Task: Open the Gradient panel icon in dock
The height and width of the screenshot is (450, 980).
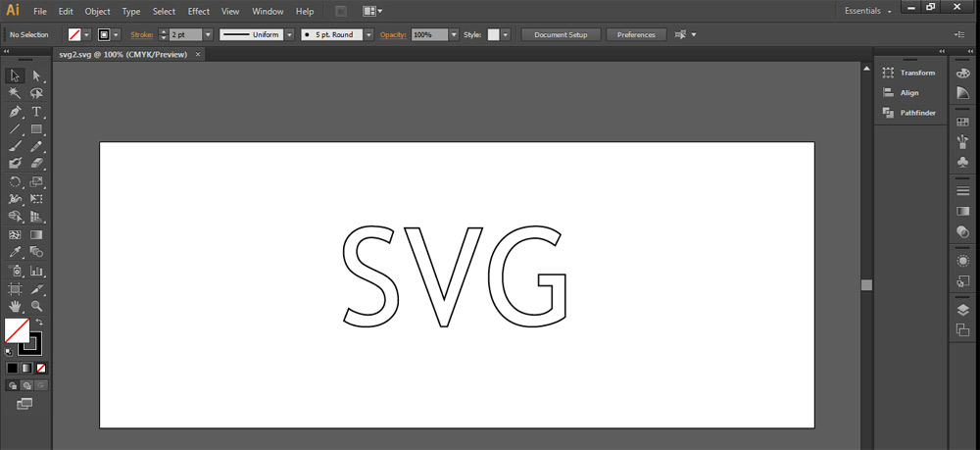Action: pyautogui.click(x=962, y=211)
